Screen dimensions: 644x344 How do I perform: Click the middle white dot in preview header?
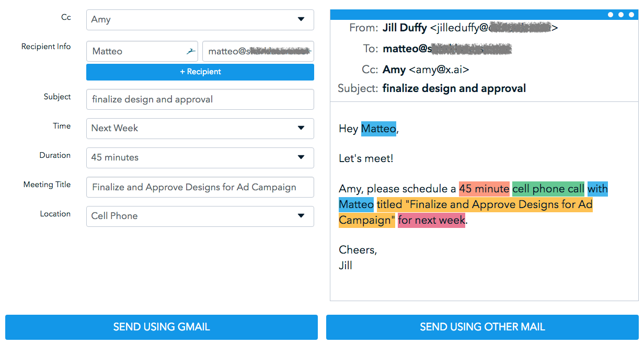(x=621, y=15)
